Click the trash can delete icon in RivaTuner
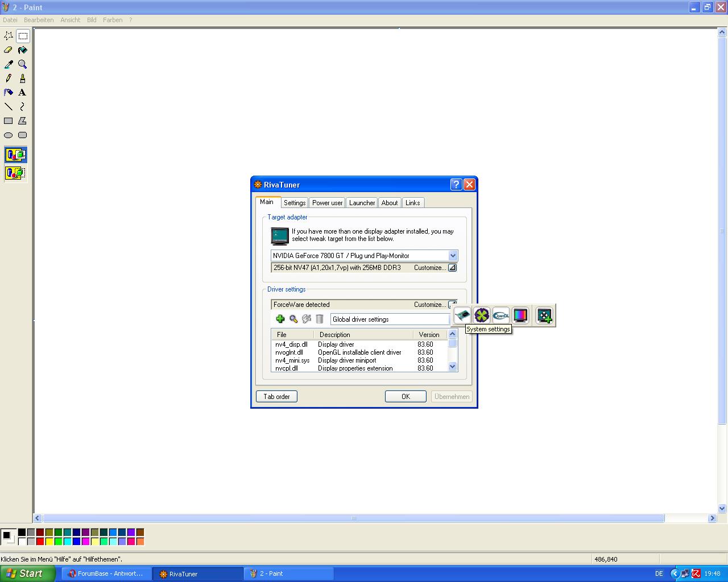728x582 pixels. pos(320,319)
